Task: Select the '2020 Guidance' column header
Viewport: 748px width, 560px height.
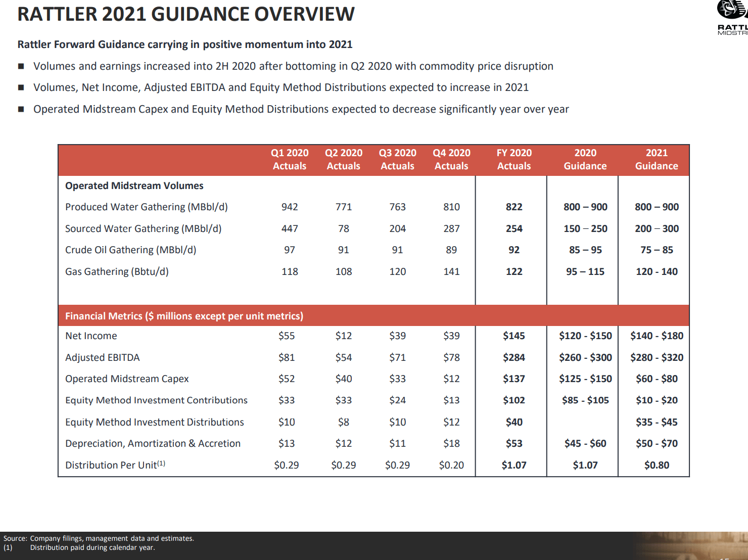Action: (585, 159)
